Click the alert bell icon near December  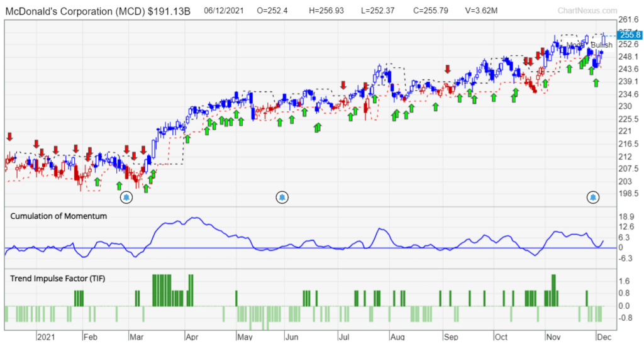(x=592, y=197)
